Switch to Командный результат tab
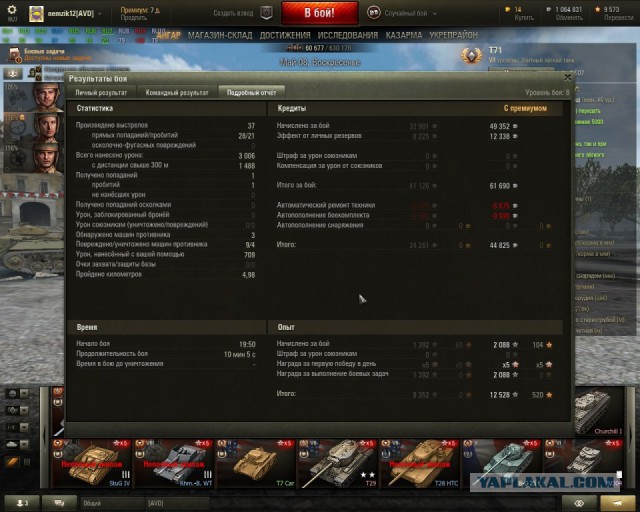Screen dimensions: 640x512 click(x=177, y=93)
